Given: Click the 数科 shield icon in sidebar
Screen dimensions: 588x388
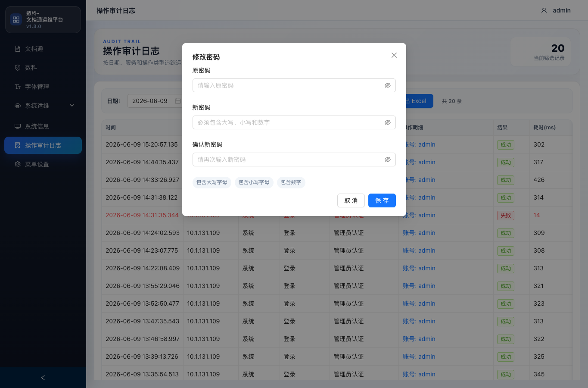Looking at the screenshot, I should [18, 68].
